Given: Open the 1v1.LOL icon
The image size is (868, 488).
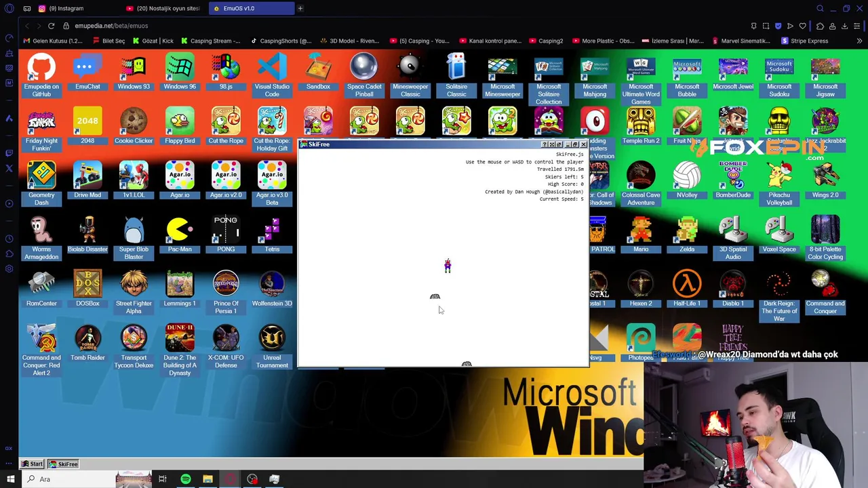Looking at the screenshot, I should coord(134,180).
